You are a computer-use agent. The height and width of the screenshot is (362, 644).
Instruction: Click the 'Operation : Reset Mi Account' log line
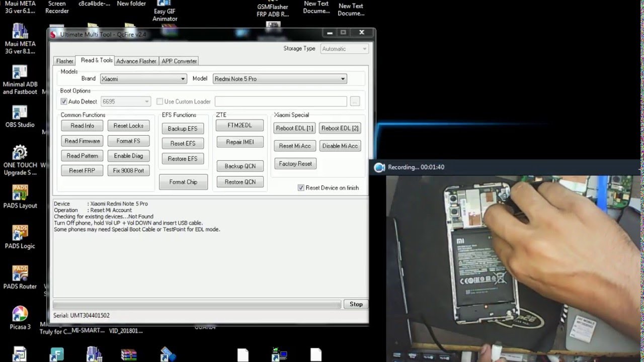click(93, 210)
